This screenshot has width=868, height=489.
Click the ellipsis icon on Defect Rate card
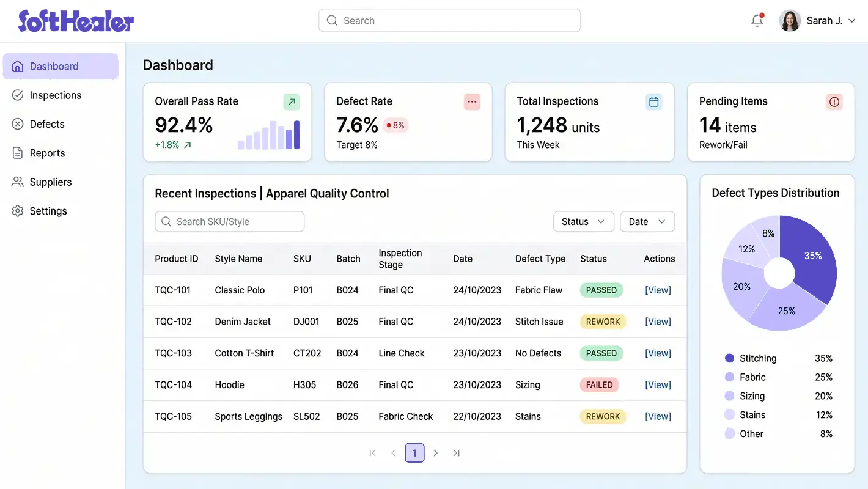pos(472,101)
